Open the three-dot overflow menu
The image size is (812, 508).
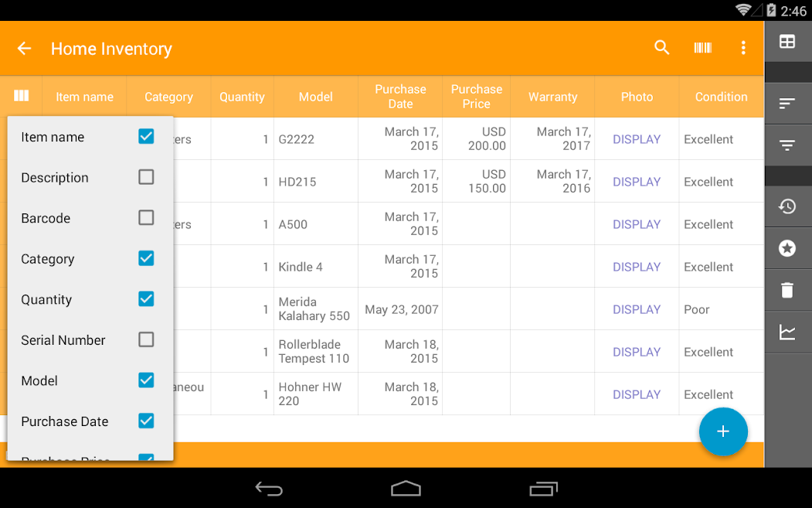[743, 48]
